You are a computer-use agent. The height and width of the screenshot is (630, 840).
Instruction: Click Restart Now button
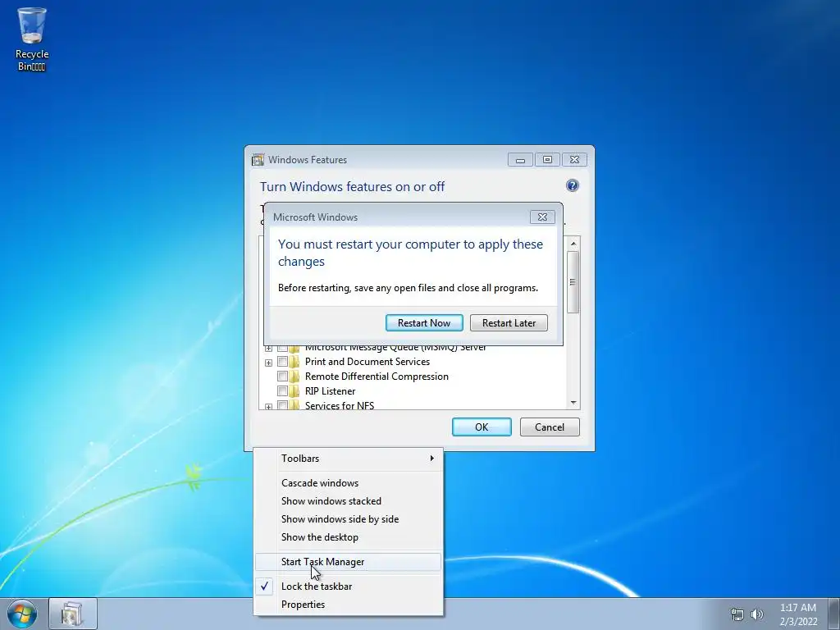point(424,322)
